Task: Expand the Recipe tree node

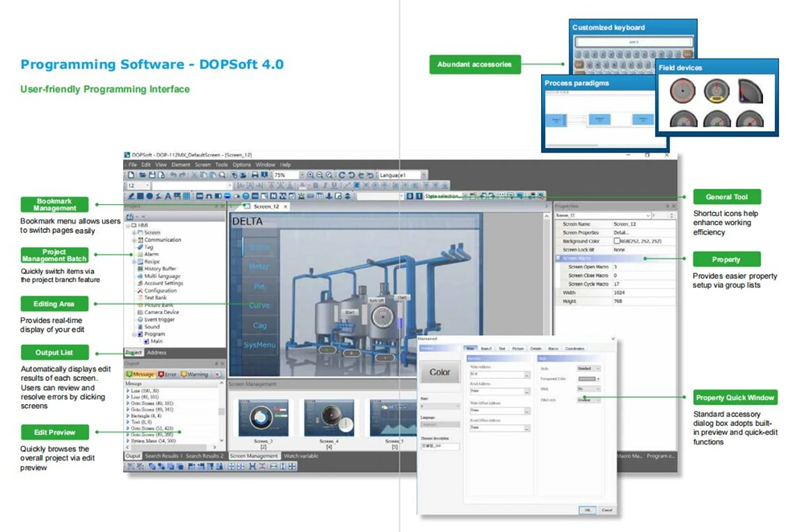Action: click(x=134, y=261)
